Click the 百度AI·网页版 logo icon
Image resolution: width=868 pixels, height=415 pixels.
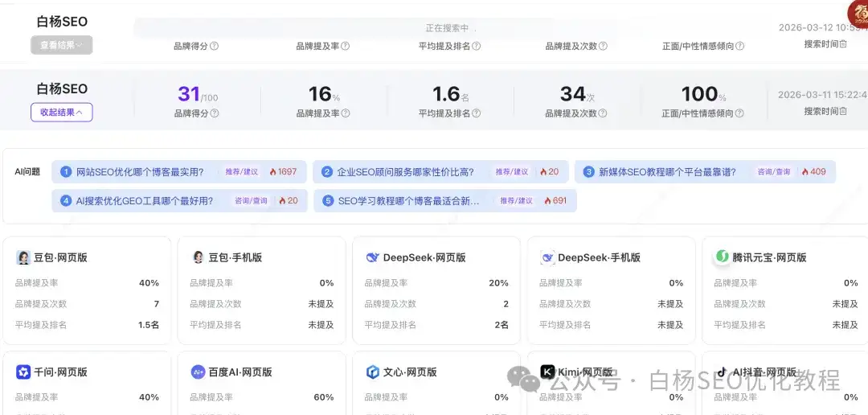point(199,372)
